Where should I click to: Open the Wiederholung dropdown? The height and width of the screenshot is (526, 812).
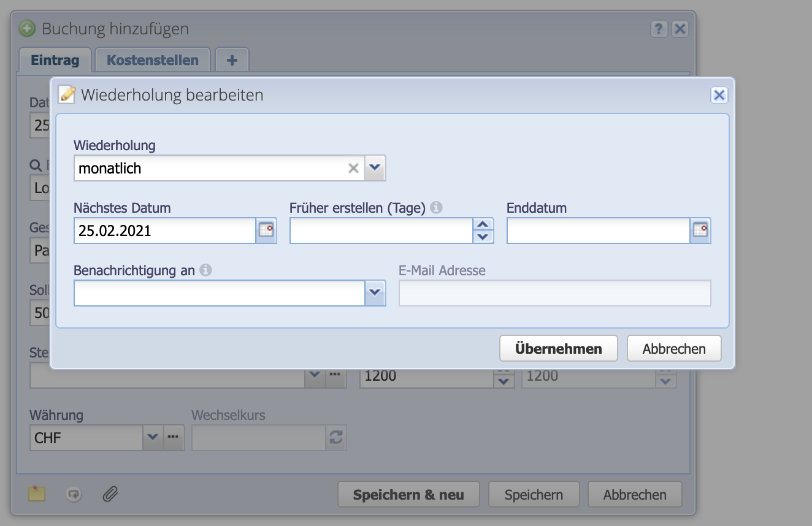tap(375, 167)
